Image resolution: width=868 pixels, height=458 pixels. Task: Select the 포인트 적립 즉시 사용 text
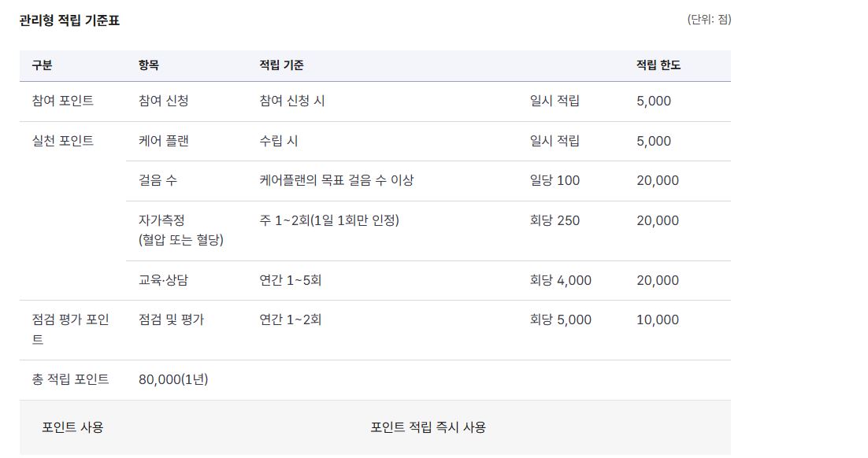tap(428, 427)
